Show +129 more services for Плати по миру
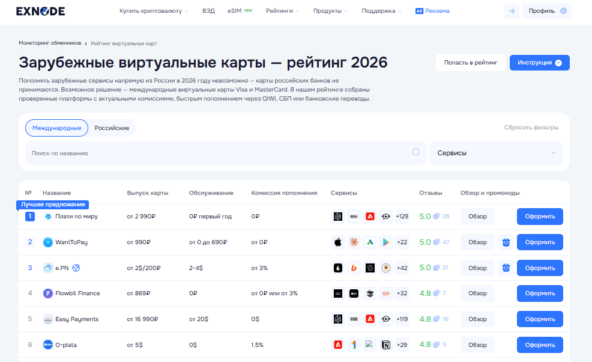Image resolution: width=592 pixels, height=362 pixels. pos(402,216)
